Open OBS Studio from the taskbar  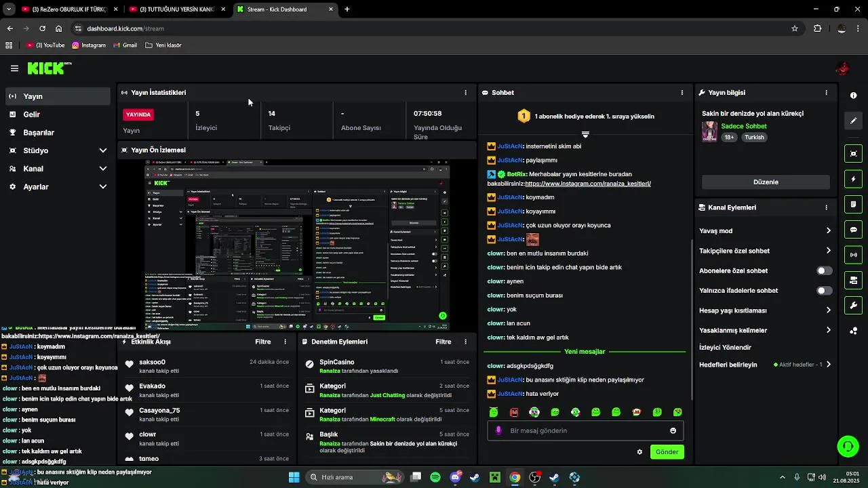[x=534, y=477]
